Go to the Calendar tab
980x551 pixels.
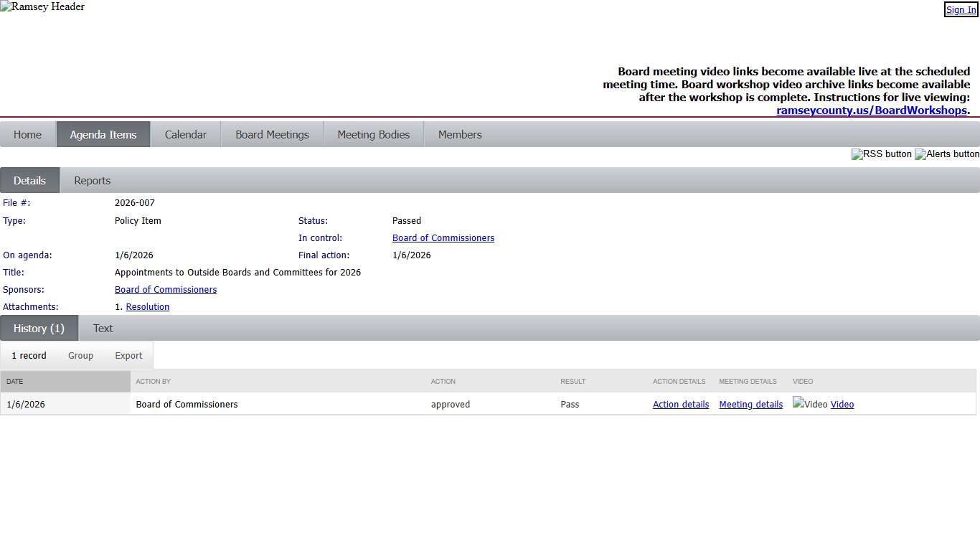point(185,134)
